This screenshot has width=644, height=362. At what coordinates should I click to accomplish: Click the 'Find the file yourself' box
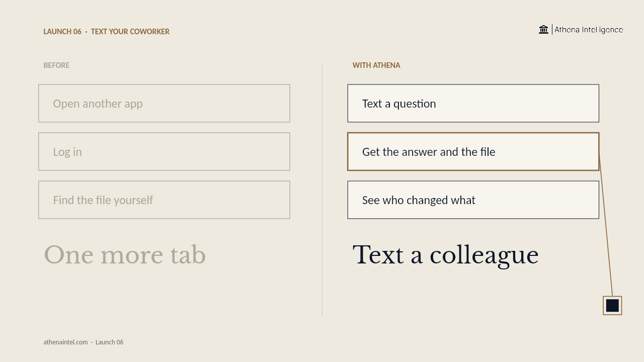tap(164, 200)
